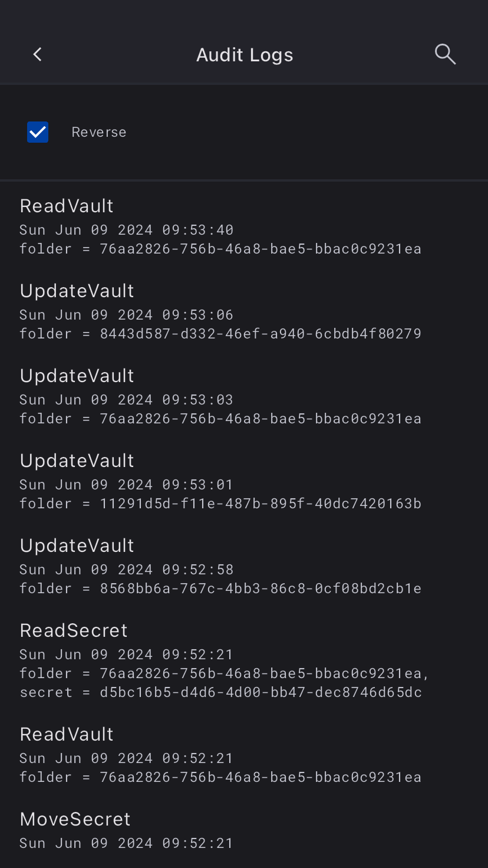Click timestamp Sun Jun 09 2024 09:53:40
Screen dimensions: 488x868
pyautogui.click(x=127, y=230)
